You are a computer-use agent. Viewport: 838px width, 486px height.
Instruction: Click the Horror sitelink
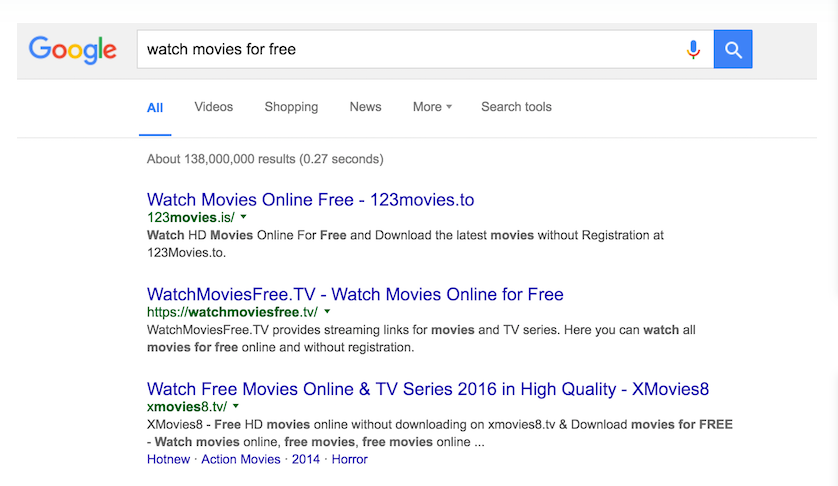coord(349,459)
